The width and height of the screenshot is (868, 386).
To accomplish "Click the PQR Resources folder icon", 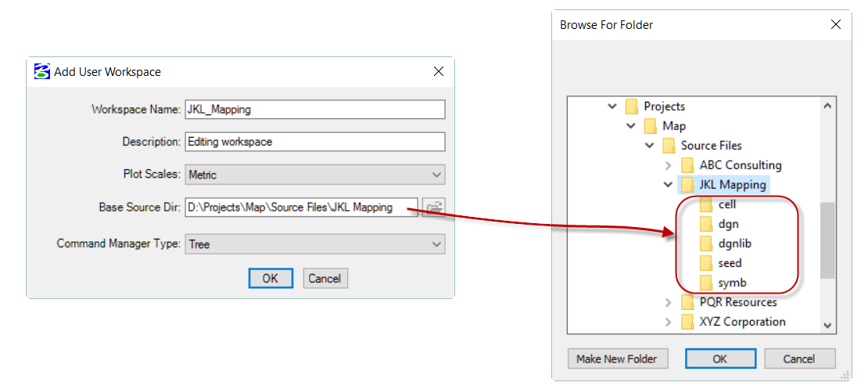I will [687, 302].
